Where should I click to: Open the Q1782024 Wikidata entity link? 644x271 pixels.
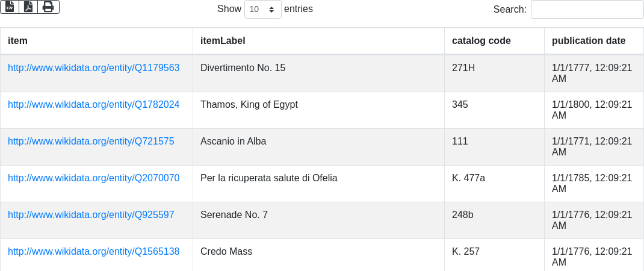tap(93, 105)
